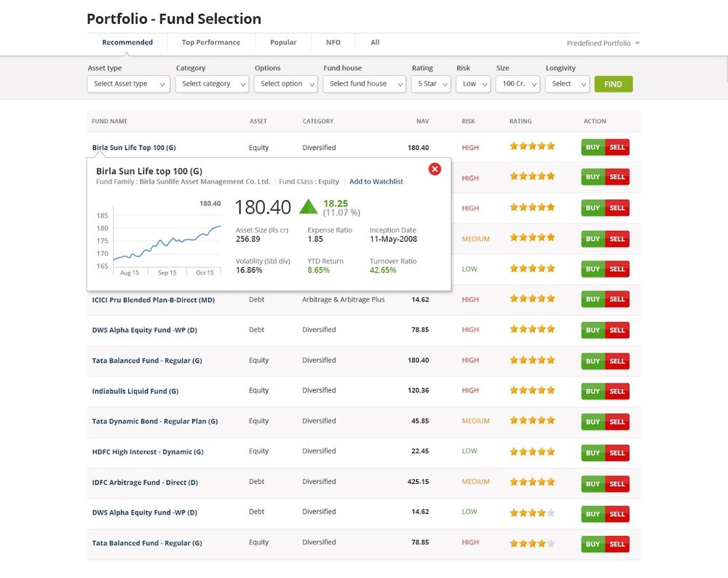The image size is (728, 578).
Task: Buy DWS Alpha Equity Fund with NAV 14.62
Action: point(593,514)
